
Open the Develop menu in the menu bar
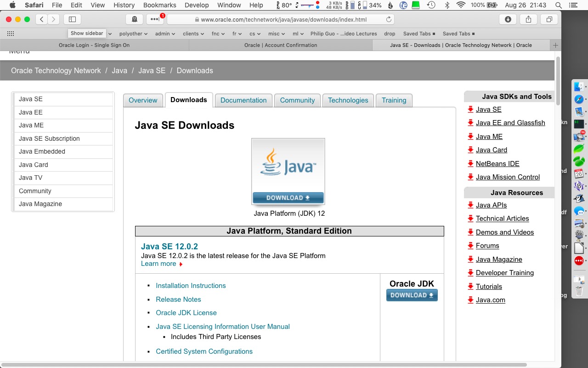[197, 5]
